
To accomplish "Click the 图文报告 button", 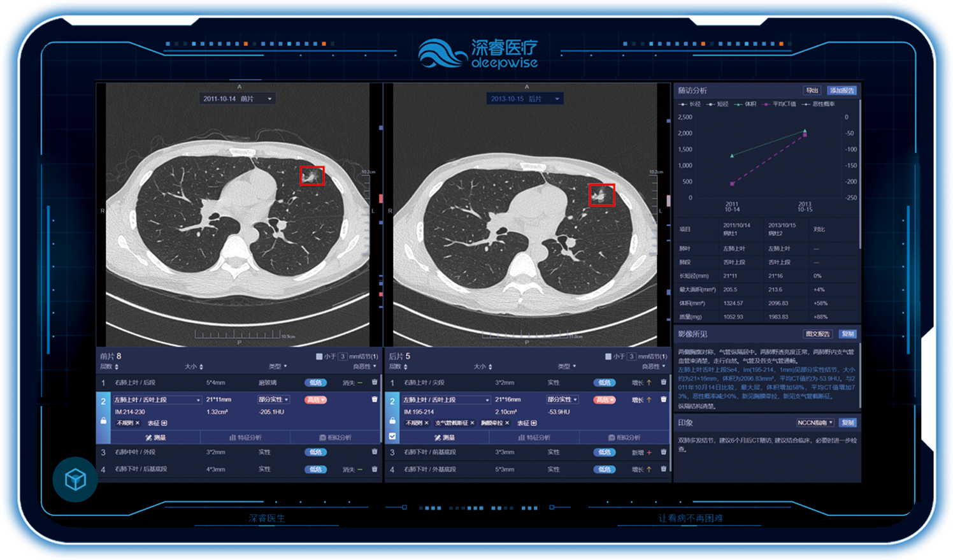I will tap(817, 334).
